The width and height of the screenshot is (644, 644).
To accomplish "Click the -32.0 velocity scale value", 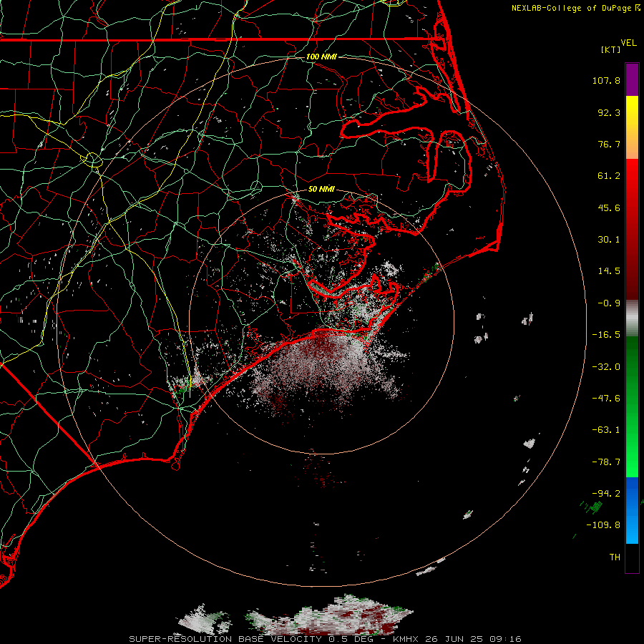I will point(606,367).
